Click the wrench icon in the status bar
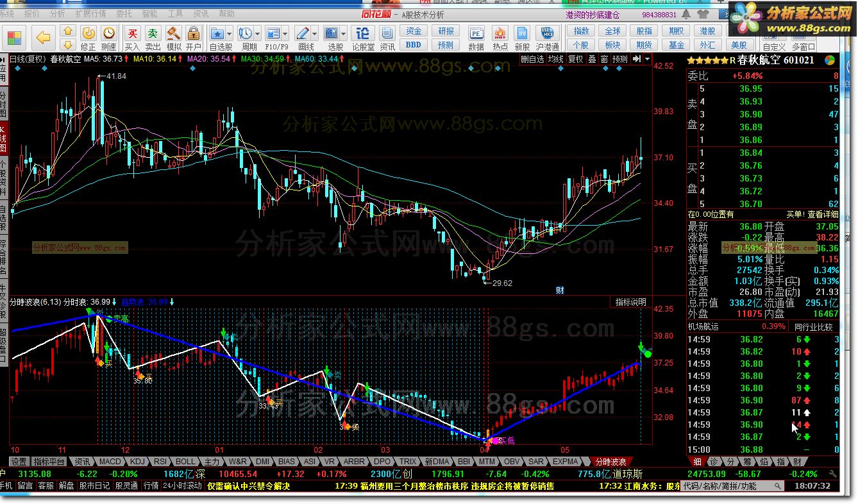This screenshot has width=858, height=504. [832, 474]
